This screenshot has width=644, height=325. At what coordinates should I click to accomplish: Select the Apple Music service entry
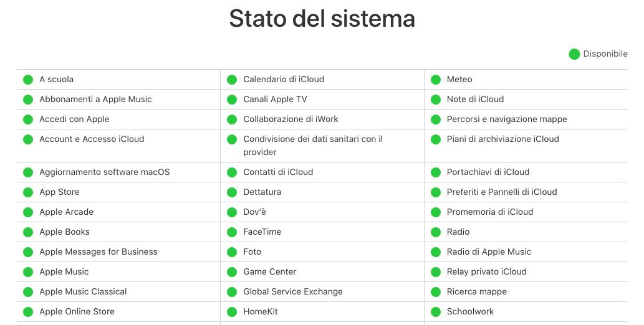pyautogui.click(x=64, y=271)
